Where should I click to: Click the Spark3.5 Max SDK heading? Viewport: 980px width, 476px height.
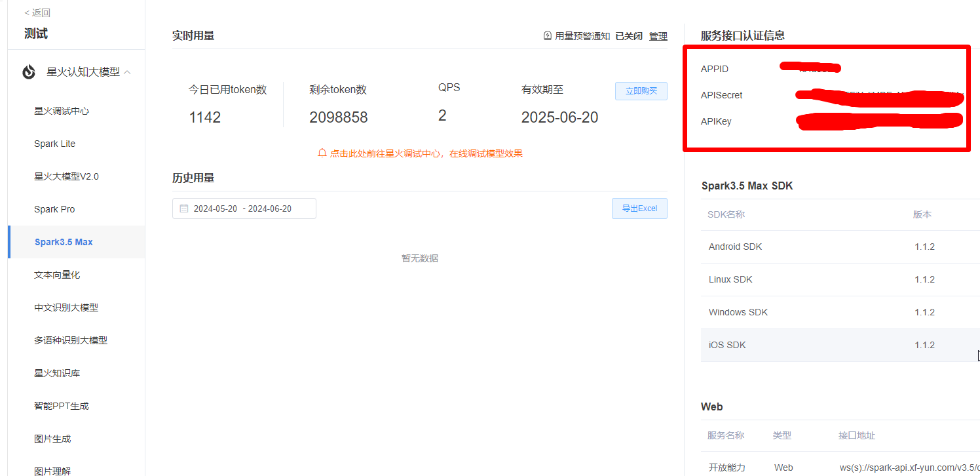coord(747,186)
